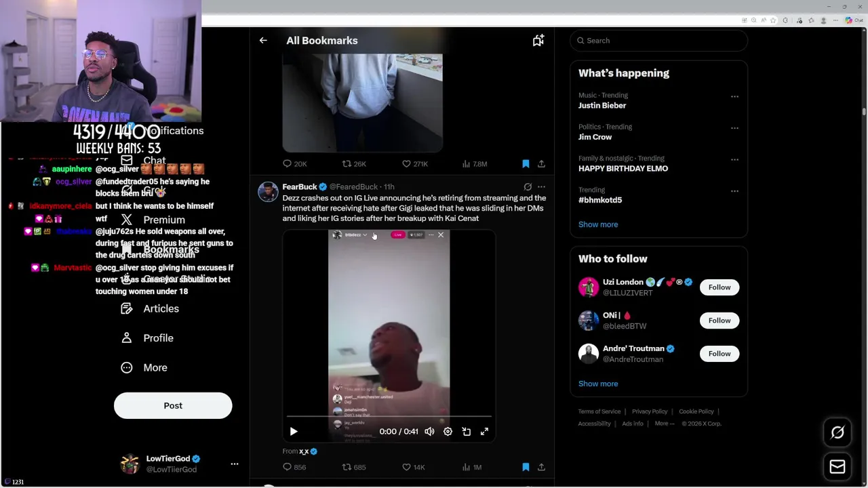Grab the page vertical scrollbar
The height and width of the screenshot is (488, 868).
coord(864,112)
